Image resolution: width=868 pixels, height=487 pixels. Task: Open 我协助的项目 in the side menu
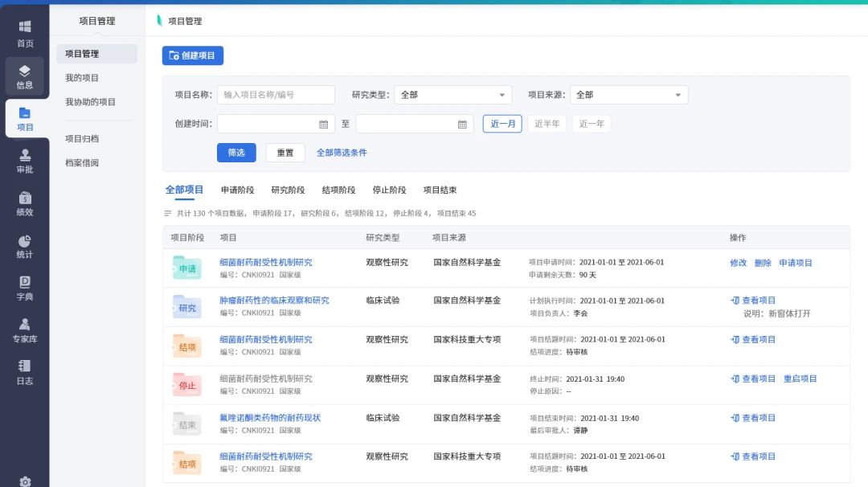click(90, 102)
